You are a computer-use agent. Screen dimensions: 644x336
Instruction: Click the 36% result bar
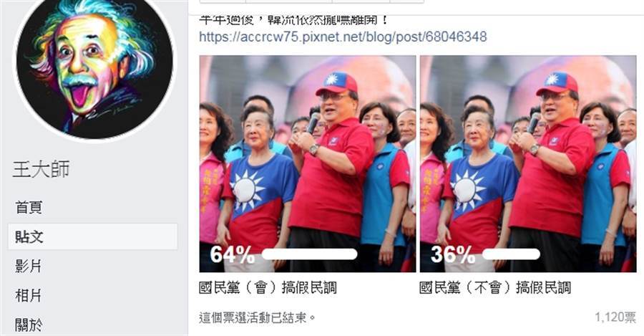pos(511,254)
